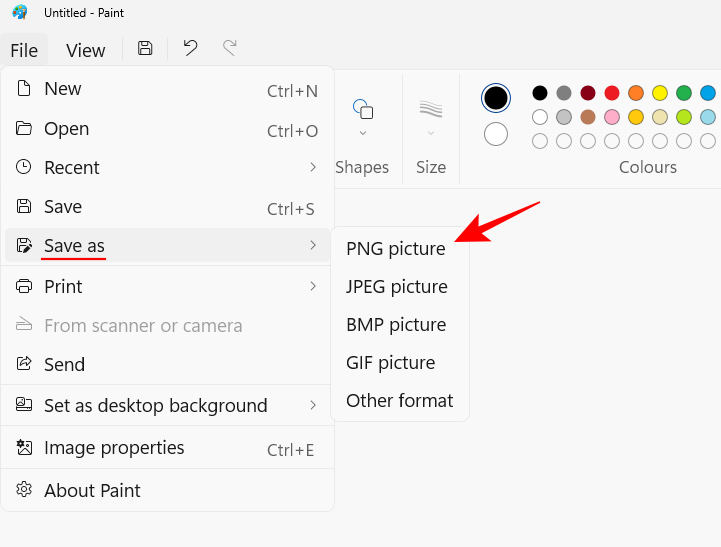Screen dimensions: 721x547
Task: Expand the Recent files submenu
Action: (x=313, y=167)
